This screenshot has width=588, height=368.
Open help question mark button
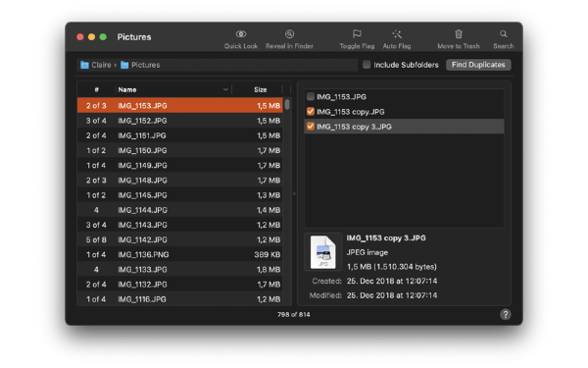click(x=505, y=314)
